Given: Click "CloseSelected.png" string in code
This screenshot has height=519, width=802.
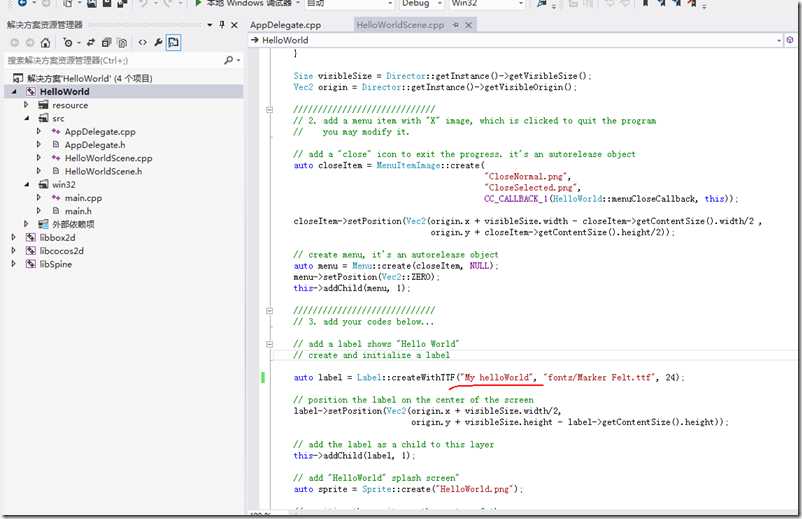Looking at the screenshot, I should click(x=530, y=188).
